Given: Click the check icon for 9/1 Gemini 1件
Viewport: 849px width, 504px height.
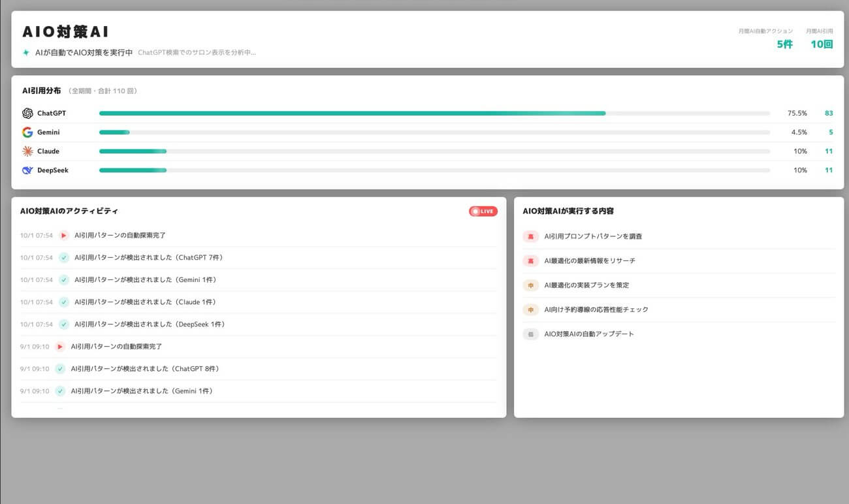Looking at the screenshot, I should [60, 390].
